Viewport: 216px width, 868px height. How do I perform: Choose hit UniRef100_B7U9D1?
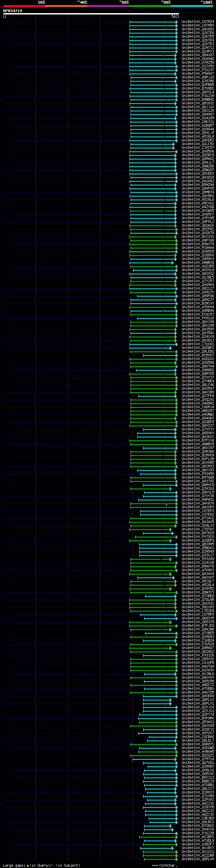[198, 89]
